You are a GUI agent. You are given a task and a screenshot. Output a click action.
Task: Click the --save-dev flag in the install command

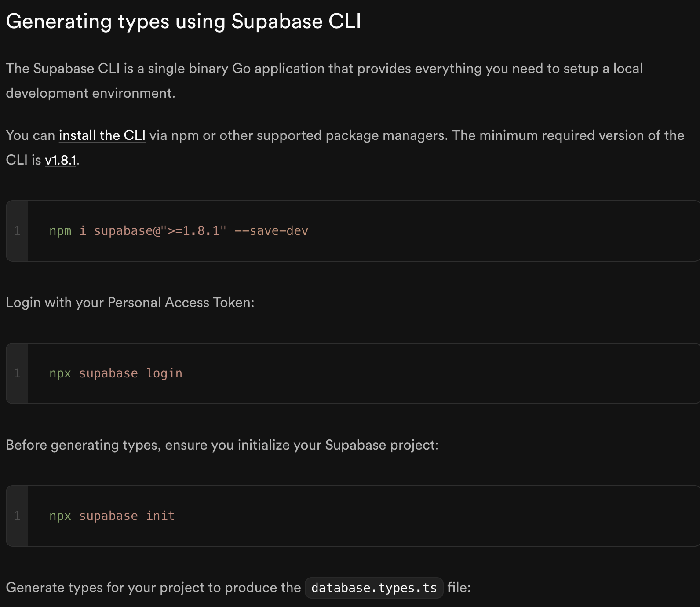[271, 231]
